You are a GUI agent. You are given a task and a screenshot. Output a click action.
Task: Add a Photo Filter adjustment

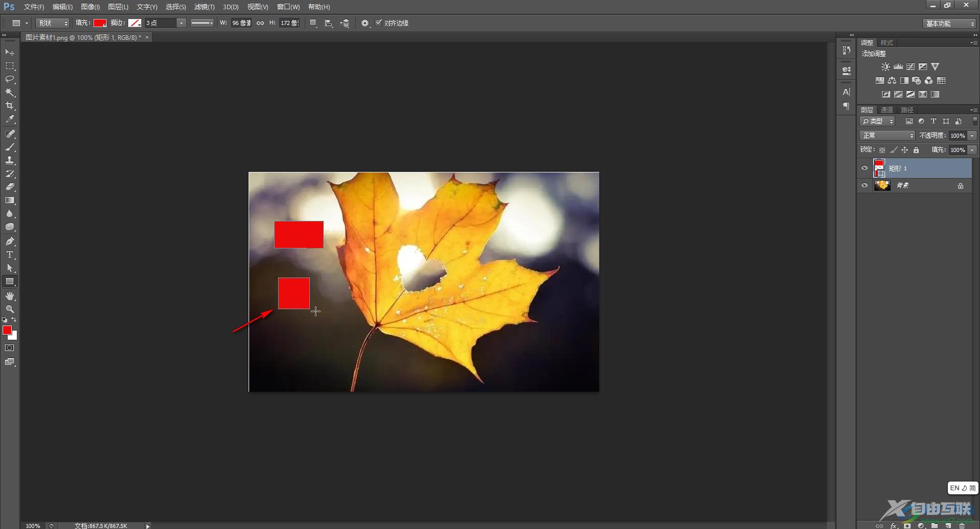tap(917, 81)
